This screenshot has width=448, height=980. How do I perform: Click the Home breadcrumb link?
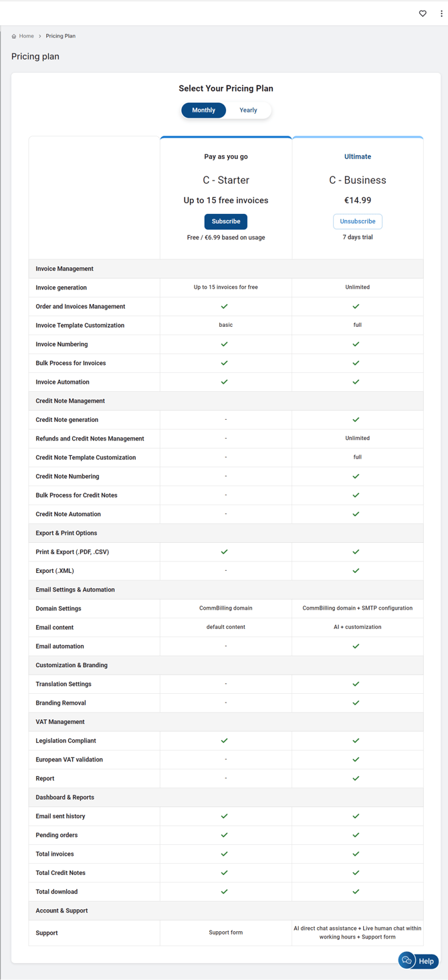27,36
